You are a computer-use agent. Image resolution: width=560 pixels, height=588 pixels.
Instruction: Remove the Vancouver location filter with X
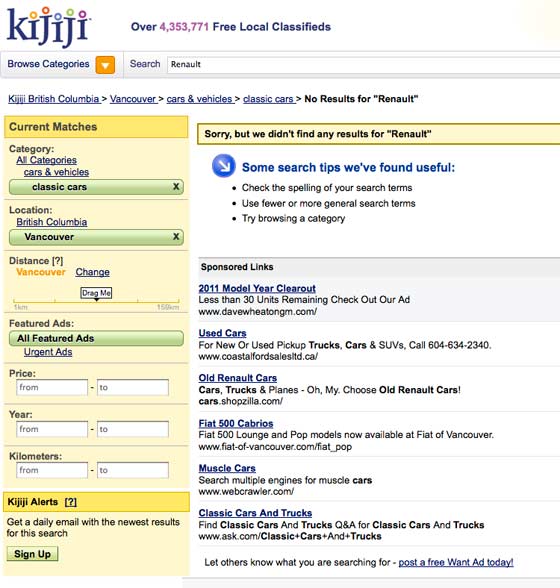pyautogui.click(x=176, y=236)
